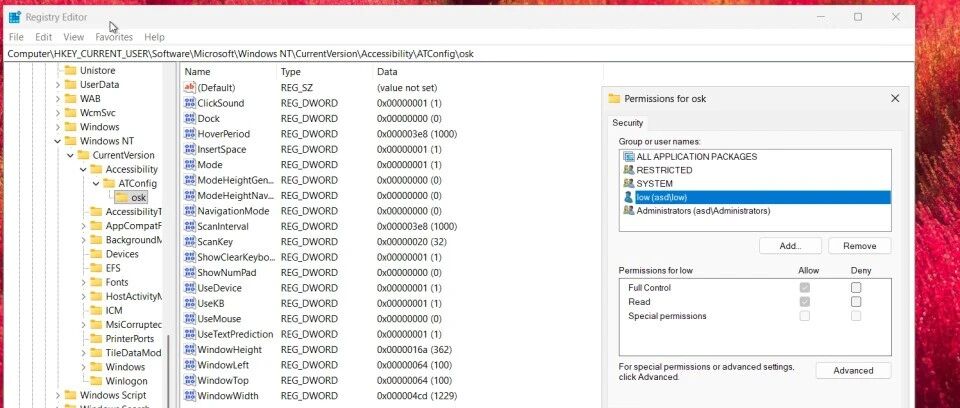The width and height of the screenshot is (960, 408).
Task: Click the (Default) string value icon
Action: click(190, 88)
